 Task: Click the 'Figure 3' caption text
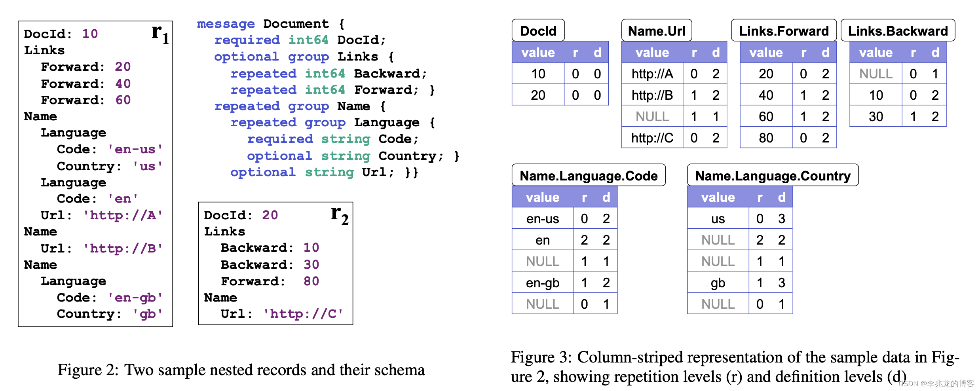735,366
